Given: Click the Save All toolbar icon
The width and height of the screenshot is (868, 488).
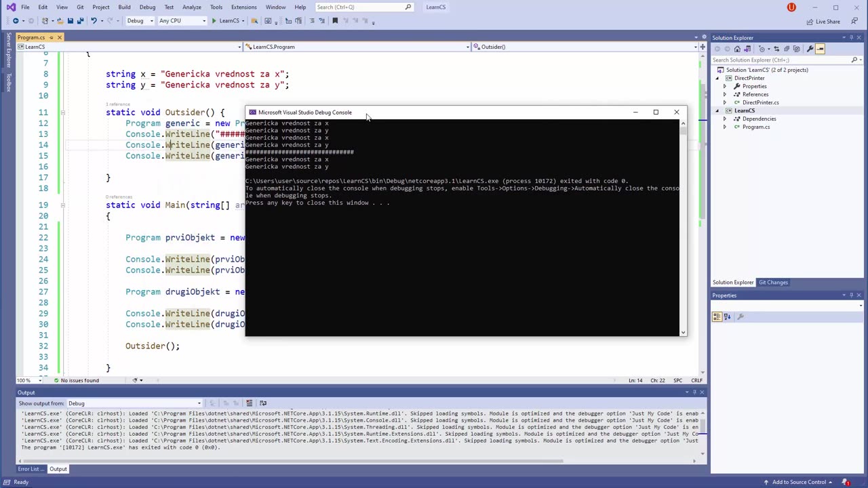Looking at the screenshot, I should pos(80,20).
